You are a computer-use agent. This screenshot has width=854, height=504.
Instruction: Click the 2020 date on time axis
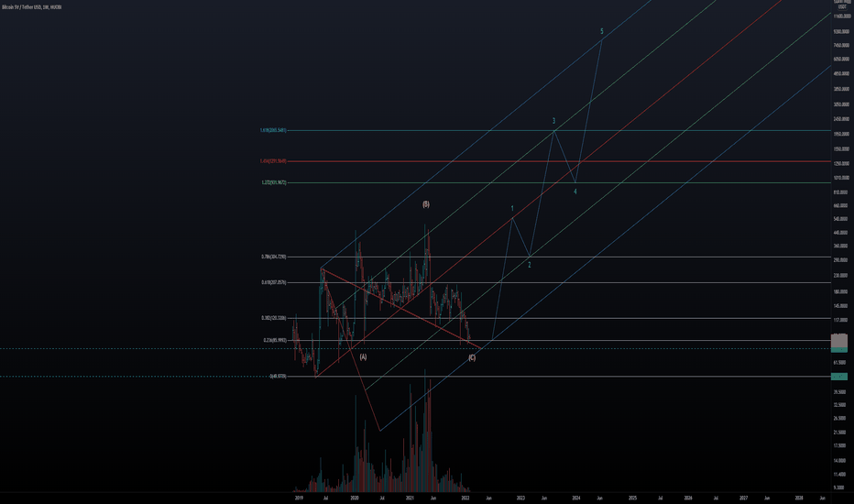pos(355,498)
